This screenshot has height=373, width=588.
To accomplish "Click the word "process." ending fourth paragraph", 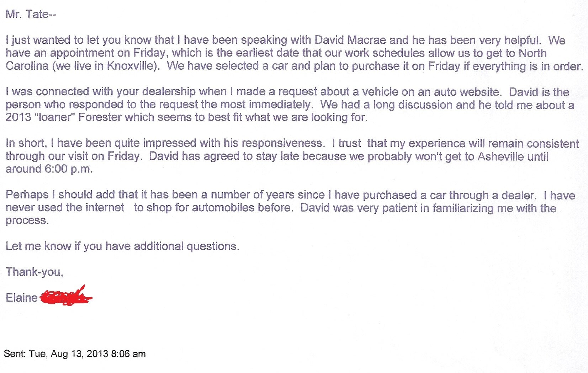I will click(27, 221).
